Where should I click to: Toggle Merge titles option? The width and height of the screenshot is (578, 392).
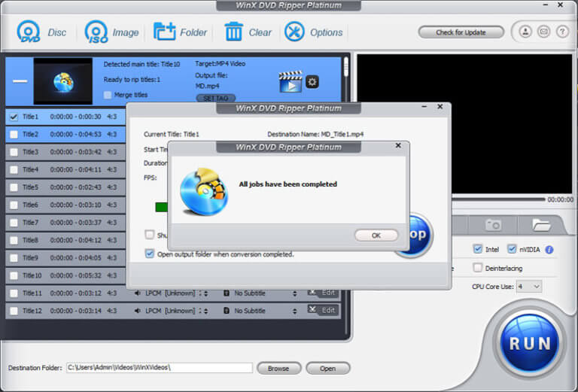point(108,95)
